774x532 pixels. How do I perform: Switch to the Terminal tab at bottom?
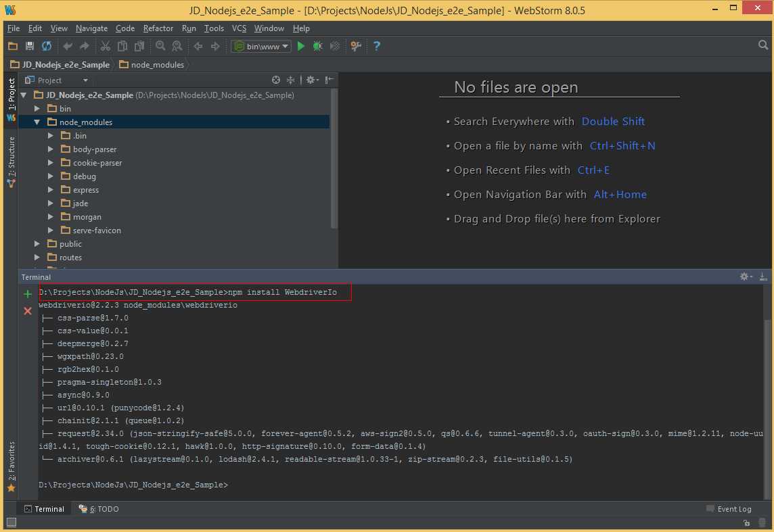(x=45, y=509)
